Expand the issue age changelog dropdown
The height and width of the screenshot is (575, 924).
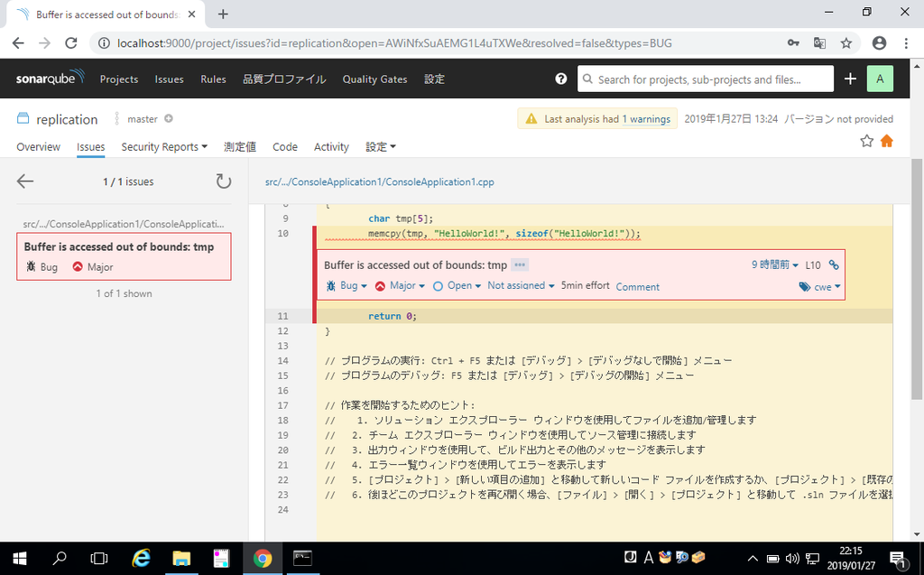click(774, 264)
